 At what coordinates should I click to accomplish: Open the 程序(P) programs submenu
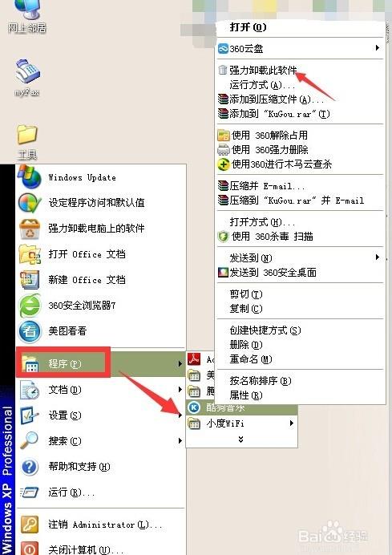101,363
